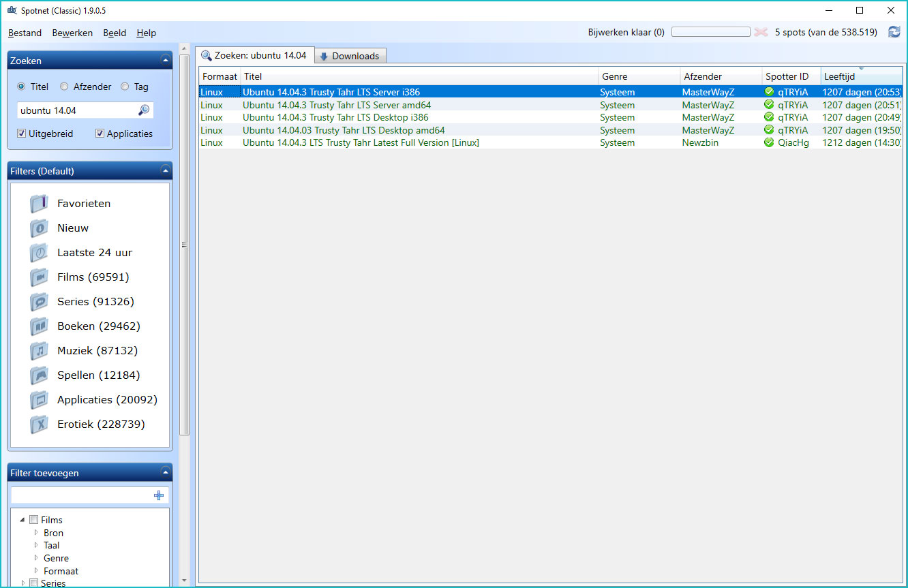Click the Bijwerken progress bar
This screenshot has width=908, height=588.
(710, 32)
